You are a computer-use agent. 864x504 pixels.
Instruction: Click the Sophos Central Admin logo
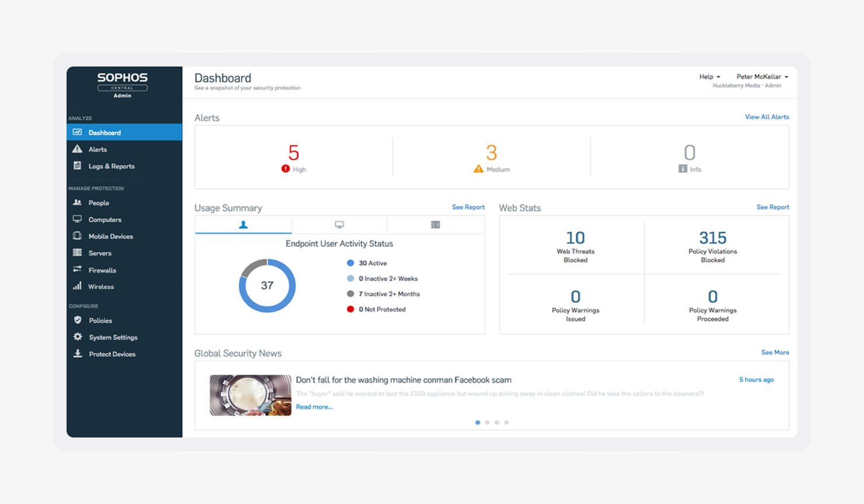(123, 85)
